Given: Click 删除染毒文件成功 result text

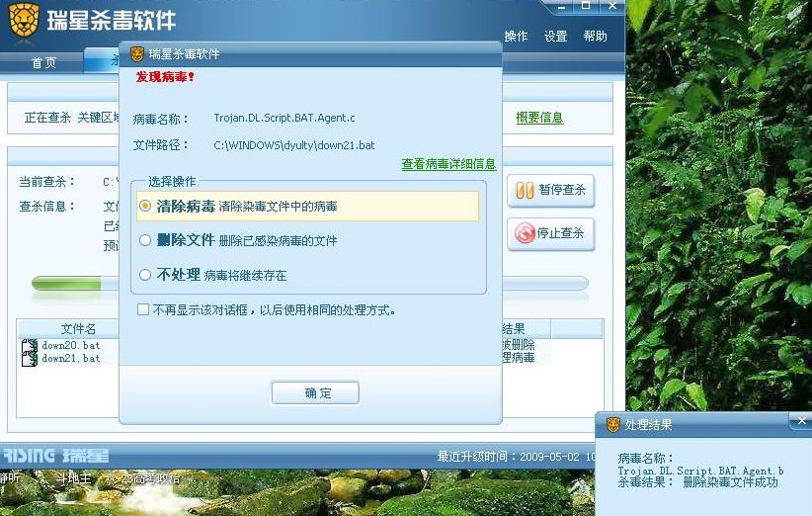Looking at the screenshot, I should [x=730, y=482].
